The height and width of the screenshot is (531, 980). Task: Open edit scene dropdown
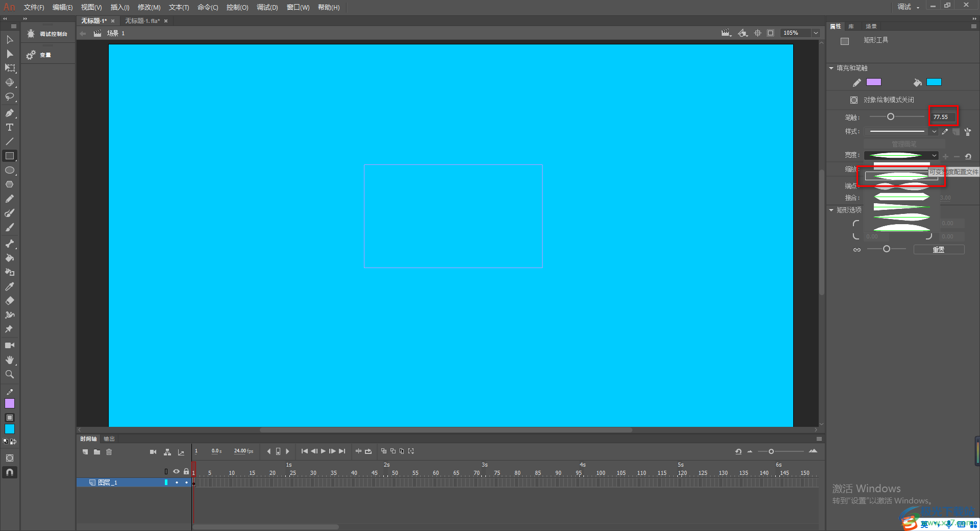726,33
